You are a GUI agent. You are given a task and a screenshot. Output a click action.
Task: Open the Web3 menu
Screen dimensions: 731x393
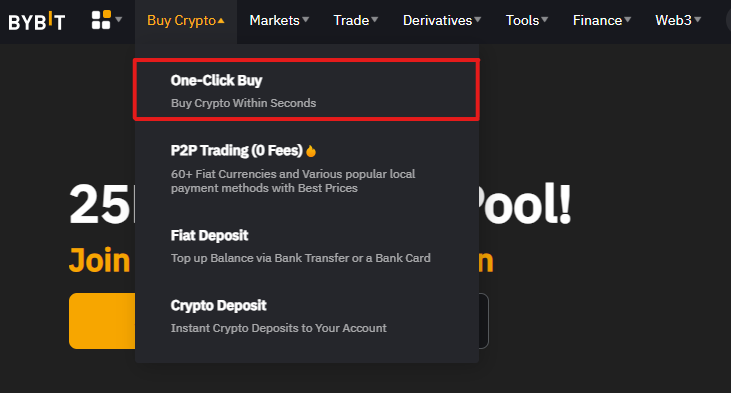[x=678, y=21]
